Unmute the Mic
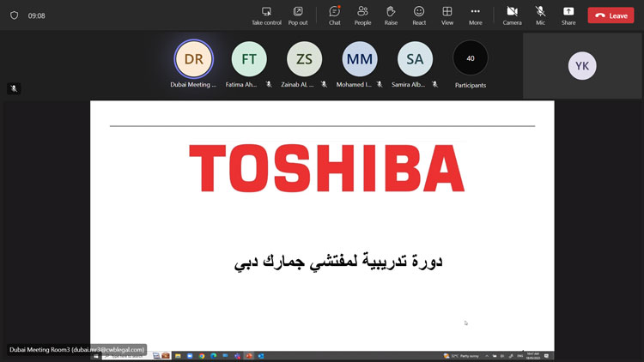The width and height of the screenshot is (644, 362). click(x=540, y=15)
